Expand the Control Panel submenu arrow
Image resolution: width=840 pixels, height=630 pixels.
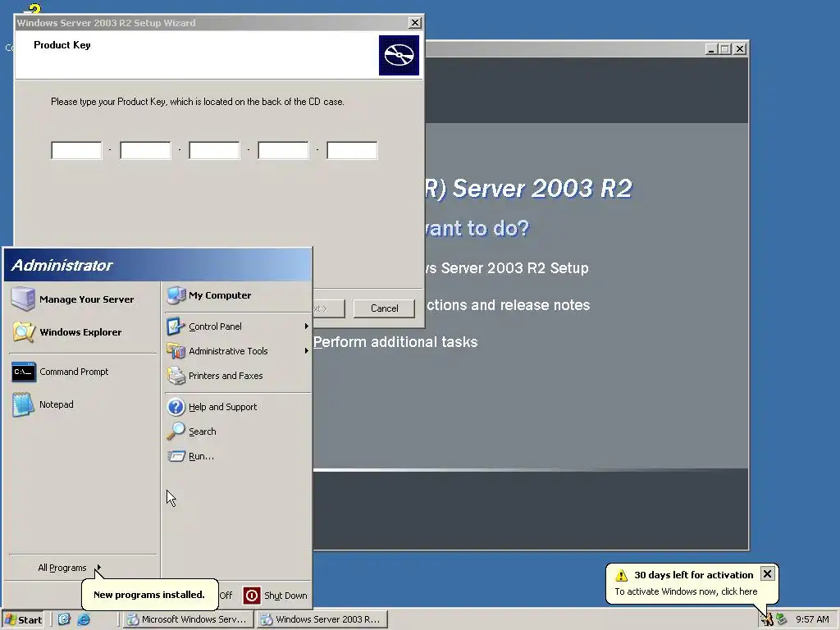(307, 326)
